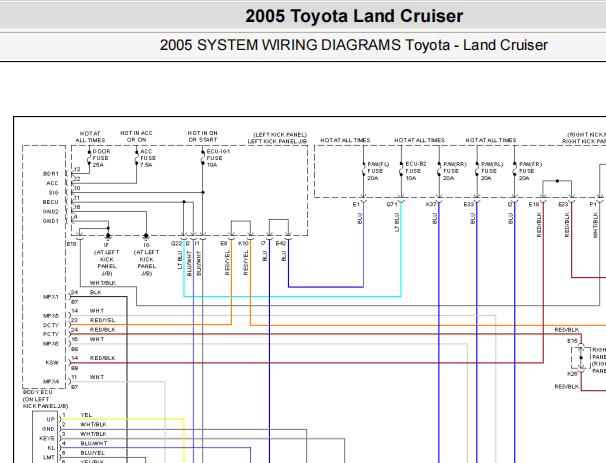606x463 pixels.
Task: Click the vertical 'BLK/WHT' wire label
Action: coord(199,263)
